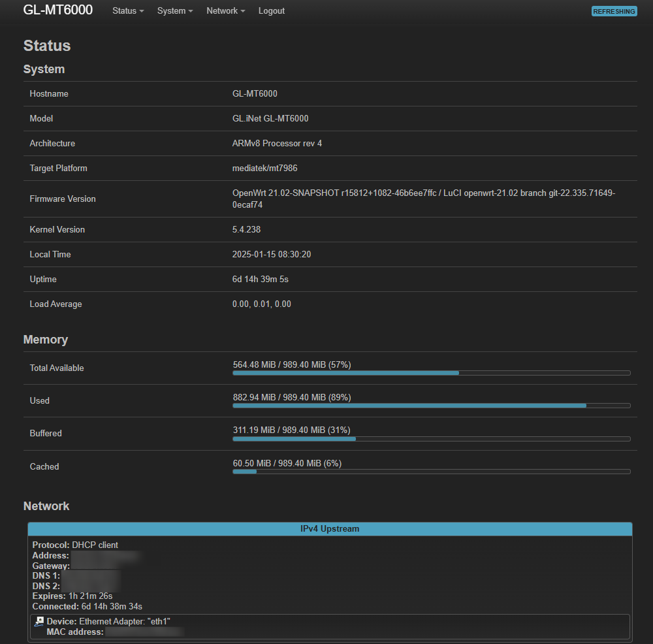Screen dimensions: 653x644
Task: Select kernel version value 5.4.238
Action: 247,229
